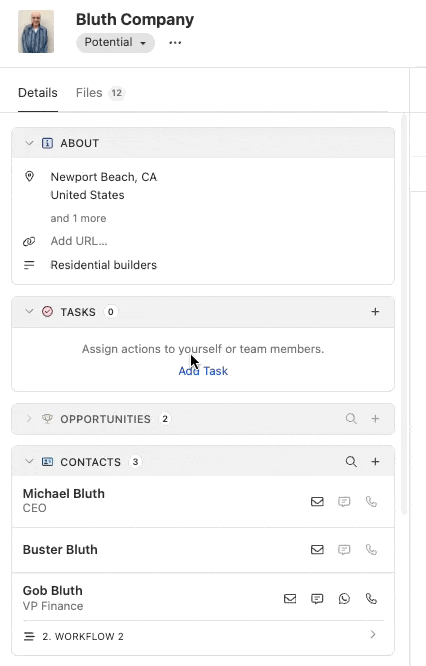Click the CONTACTS card icon
426x666 pixels.
47,462
